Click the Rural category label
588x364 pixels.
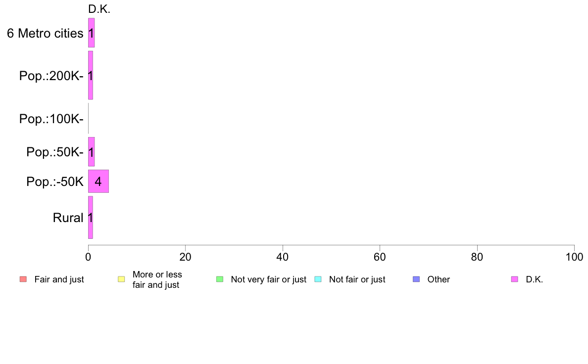pos(68,218)
